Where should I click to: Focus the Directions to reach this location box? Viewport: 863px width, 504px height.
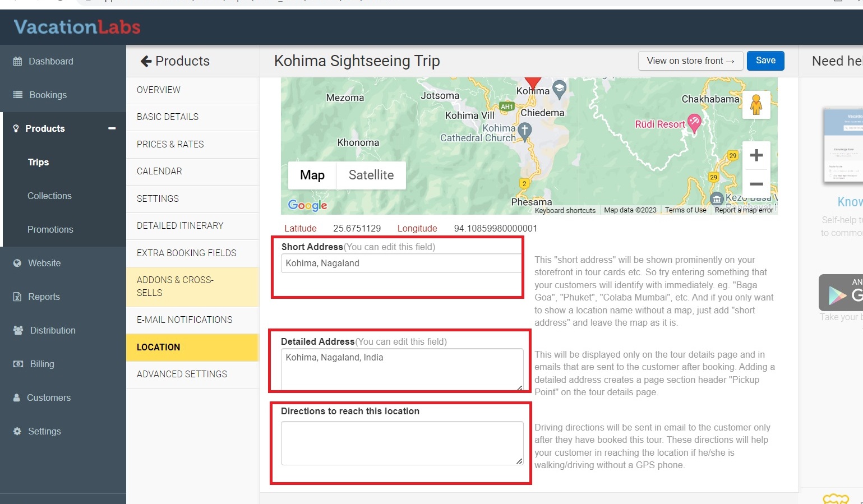pyautogui.click(x=401, y=443)
